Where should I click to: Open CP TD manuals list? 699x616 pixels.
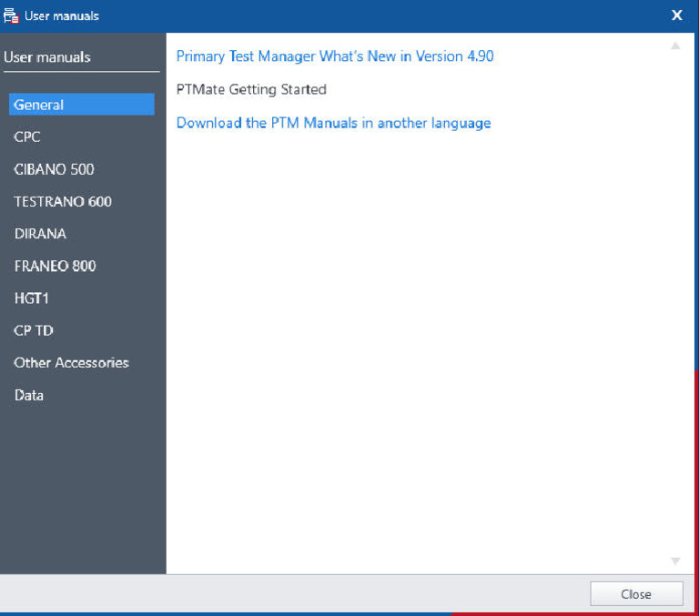(x=34, y=330)
